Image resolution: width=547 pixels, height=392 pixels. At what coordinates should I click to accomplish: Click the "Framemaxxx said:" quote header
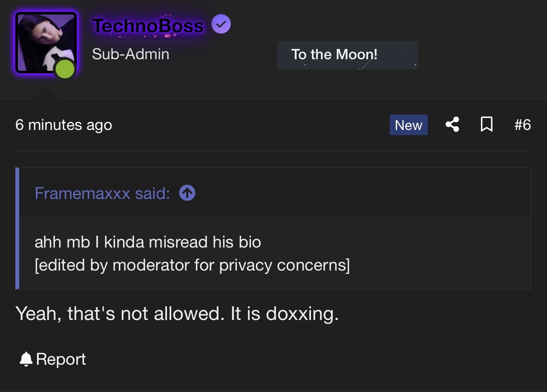tap(102, 193)
